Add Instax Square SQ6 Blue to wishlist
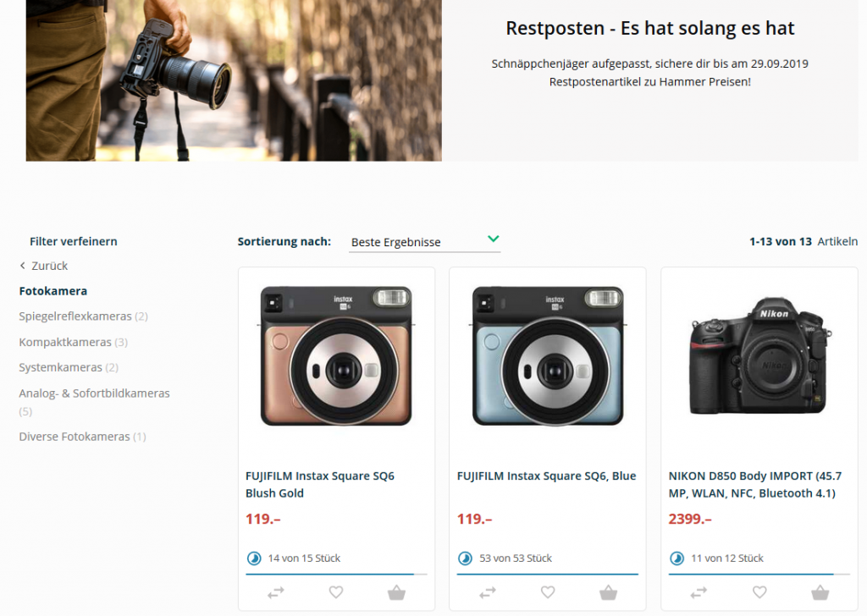Image resolution: width=867 pixels, height=616 pixels. [x=548, y=592]
